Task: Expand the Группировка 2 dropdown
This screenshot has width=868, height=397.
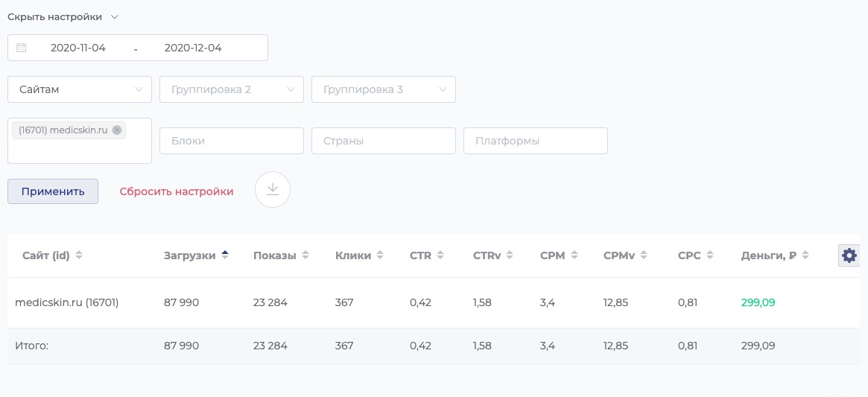Action: pyautogui.click(x=232, y=89)
